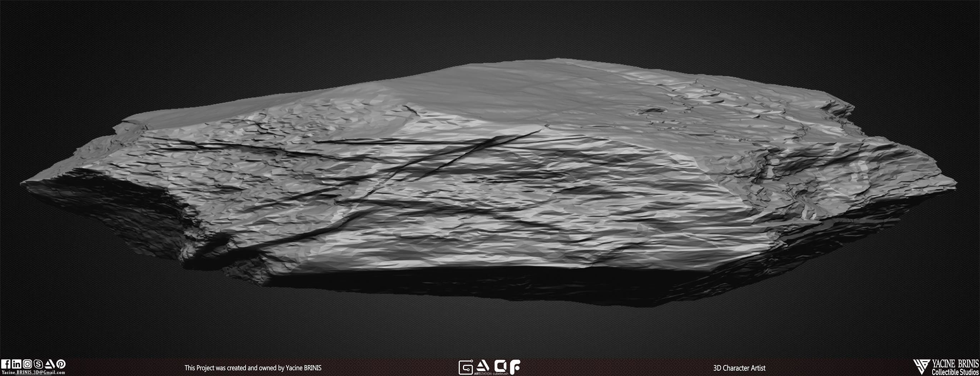
Task: Click the Yacine Brinis logo emblem
Action: pos(921,368)
